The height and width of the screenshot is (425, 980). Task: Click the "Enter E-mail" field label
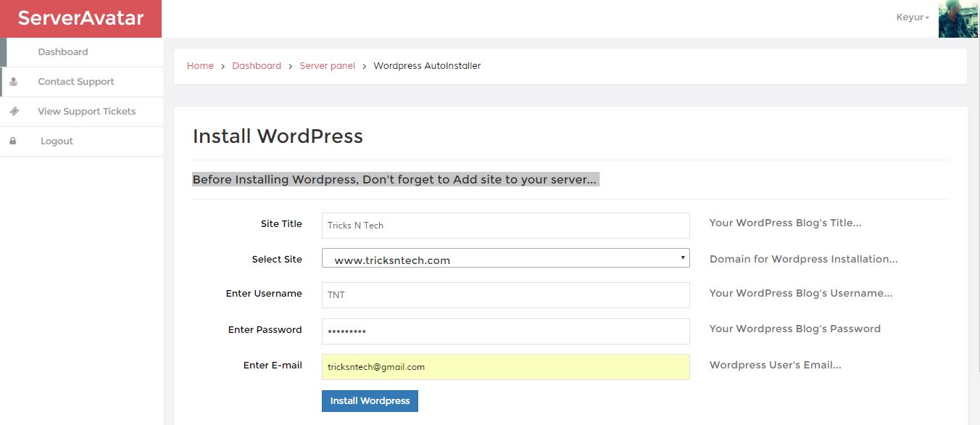(273, 366)
